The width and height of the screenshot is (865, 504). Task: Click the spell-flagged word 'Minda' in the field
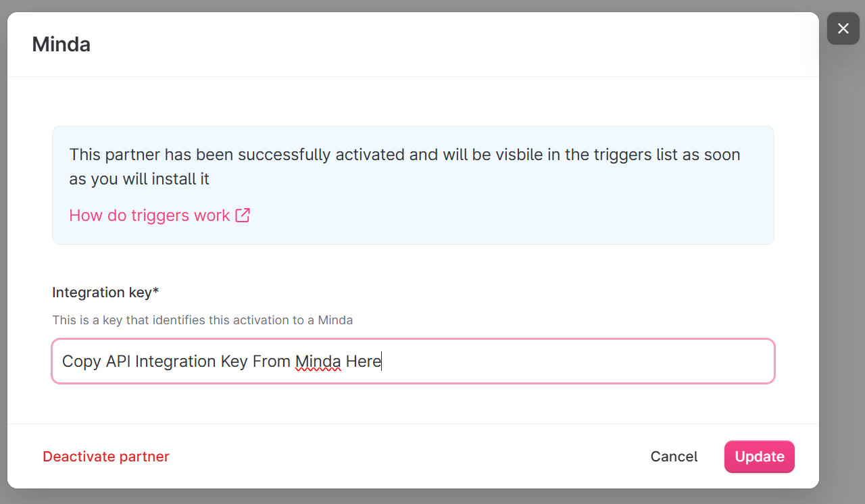pos(318,361)
